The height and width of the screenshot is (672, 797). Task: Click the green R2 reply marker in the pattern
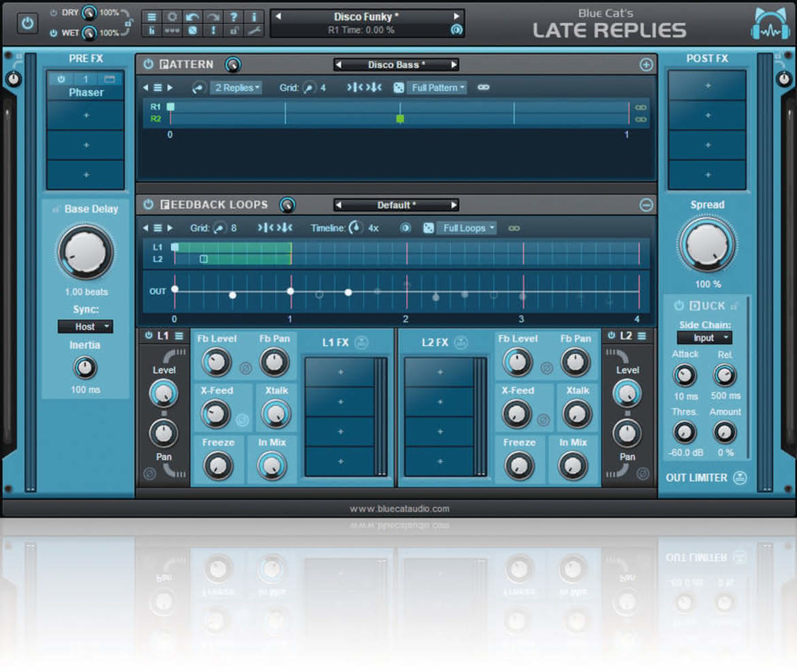[400, 119]
